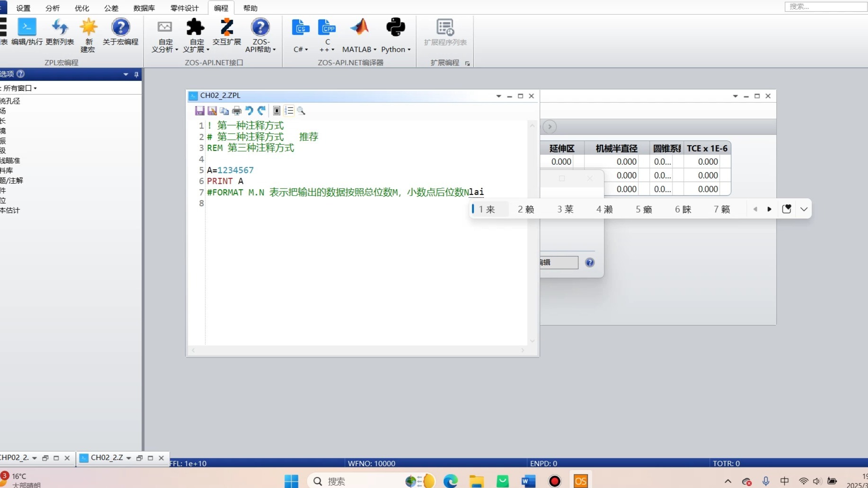
Task: Open the C# compiler template menu
Action: [301, 35]
